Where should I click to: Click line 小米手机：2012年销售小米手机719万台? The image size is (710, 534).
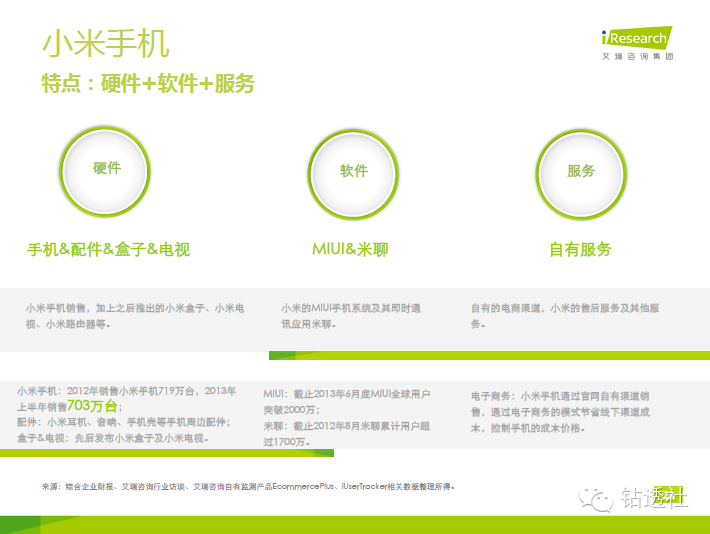click(x=126, y=398)
